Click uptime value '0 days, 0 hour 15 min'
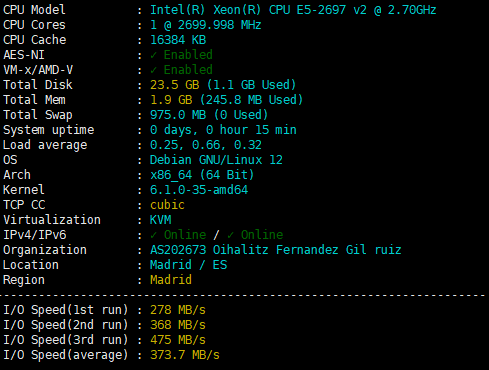The width and height of the screenshot is (489, 370). (x=223, y=130)
